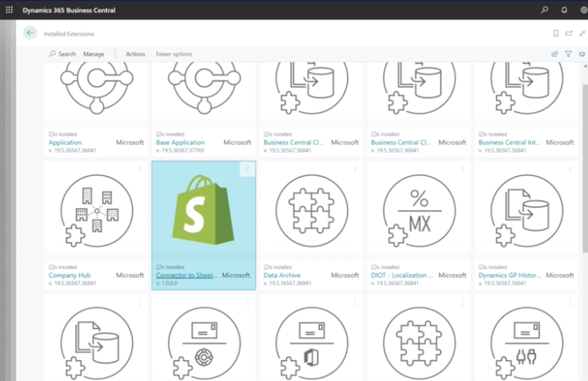Open the app launcher waffle menu
Screen dimensions: 588x381
[10, 10]
